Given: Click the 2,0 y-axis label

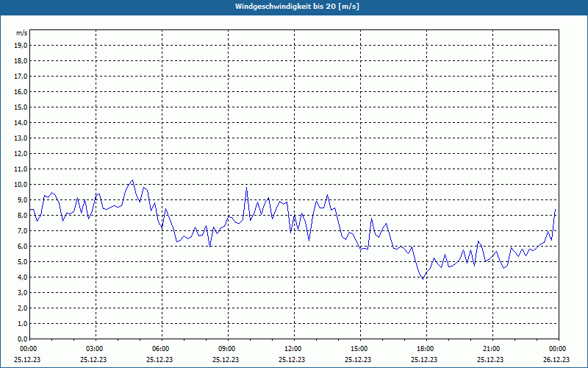Looking at the screenshot, I should tap(23, 308).
